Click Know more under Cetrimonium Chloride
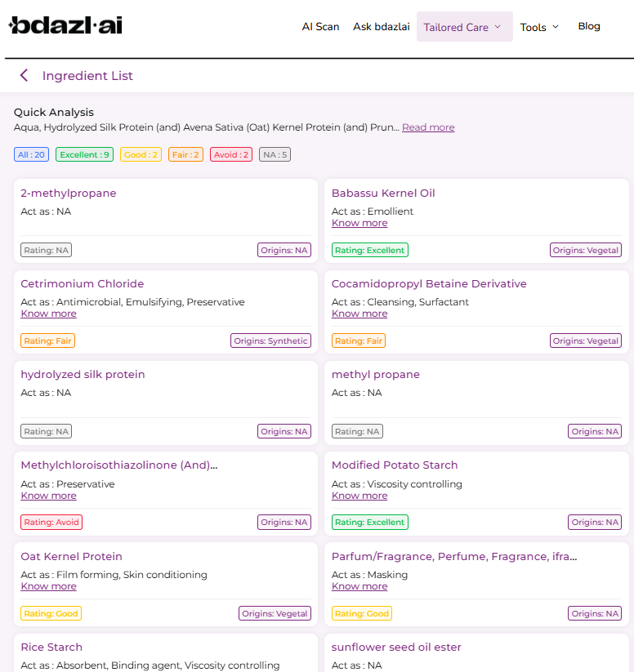Viewport: 634px width, 672px height. click(x=48, y=314)
